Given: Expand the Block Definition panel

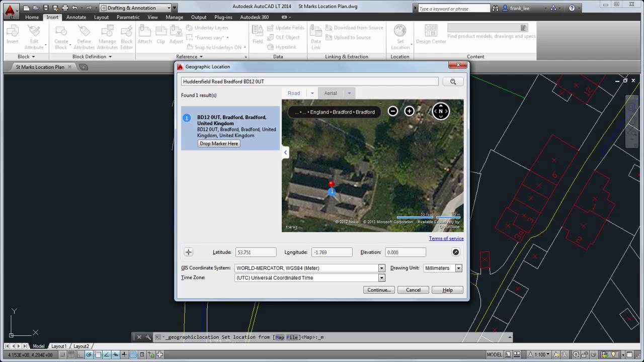Looking at the screenshot, I should click(92, 57).
